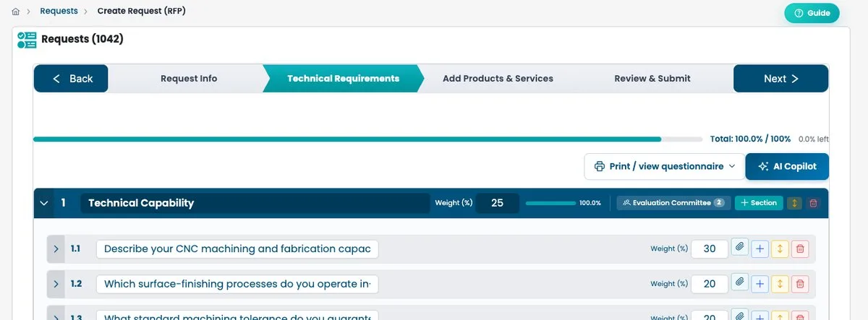Go Back to previous step
The height and width of the screenshot is (320, 868).
point(71,79)
